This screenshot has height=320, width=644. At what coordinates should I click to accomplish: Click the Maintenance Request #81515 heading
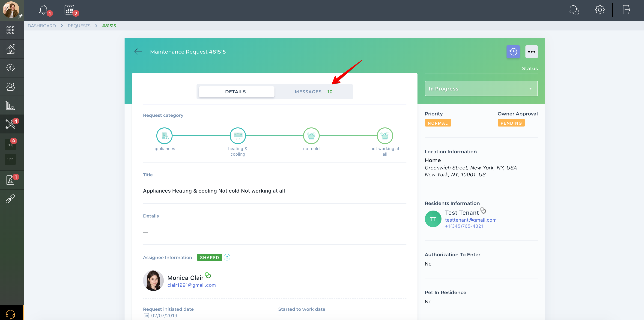pos(188,52)
